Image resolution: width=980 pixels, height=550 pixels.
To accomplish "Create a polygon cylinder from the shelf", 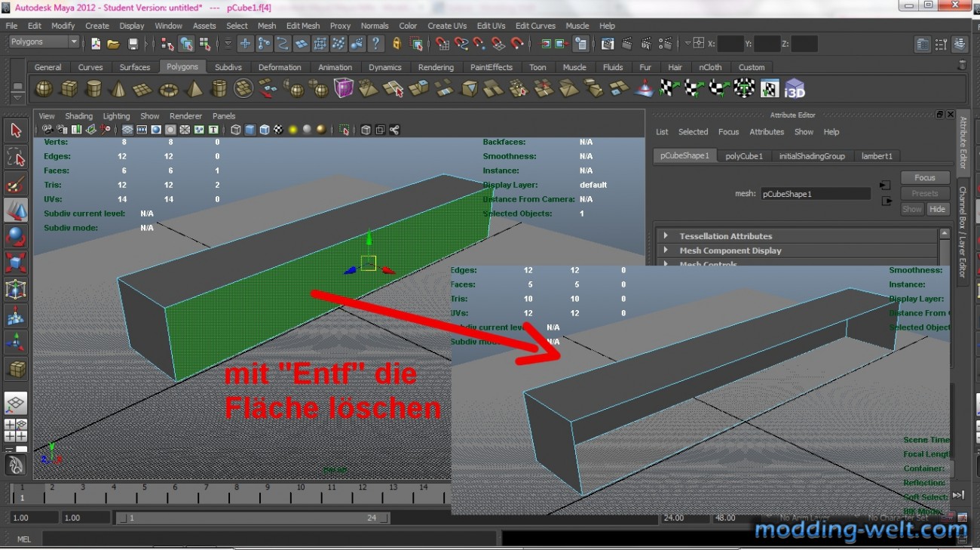I will 93,89.
